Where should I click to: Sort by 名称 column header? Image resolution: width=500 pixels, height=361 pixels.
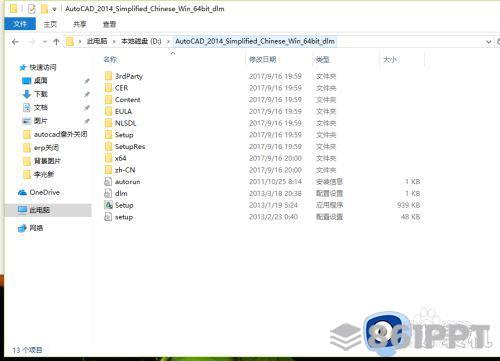(x=110, y=60)
